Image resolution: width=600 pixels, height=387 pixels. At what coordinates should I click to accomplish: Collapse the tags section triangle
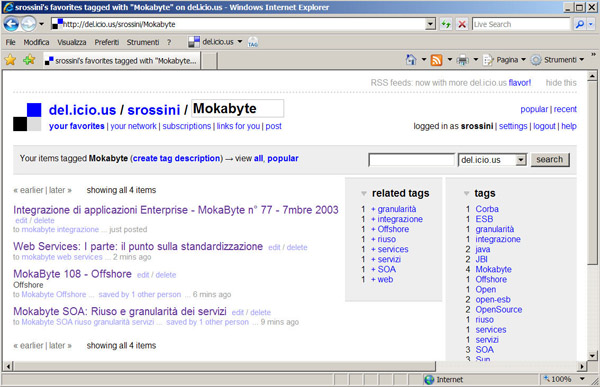[x=466, y=194]
